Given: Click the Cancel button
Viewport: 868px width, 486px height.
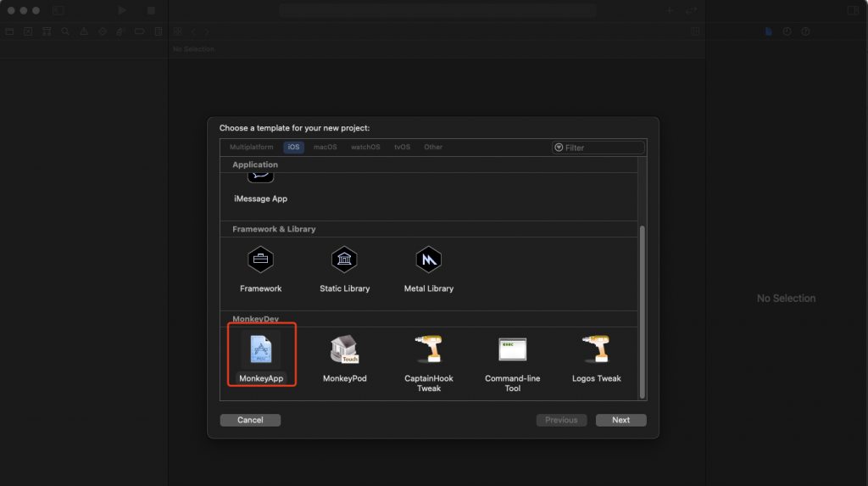Looking at the screenshot, I should (250, 420).
